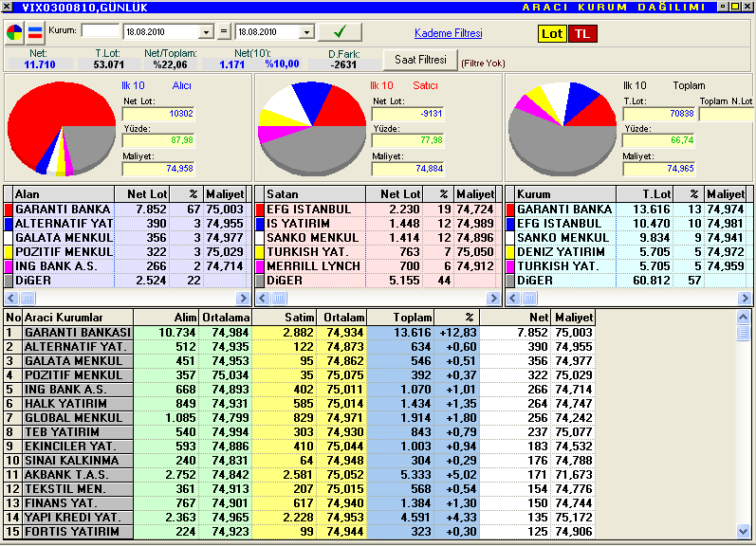
Task: Click ALTERNATIF YAT blue swatch in buyers table
Action: pos(9,224)
